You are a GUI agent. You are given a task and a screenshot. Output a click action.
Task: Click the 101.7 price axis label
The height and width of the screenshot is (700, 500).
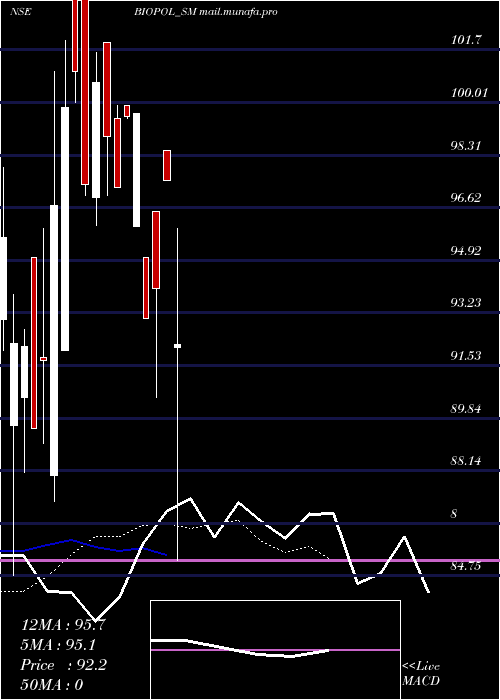click(x=466, y=40)
